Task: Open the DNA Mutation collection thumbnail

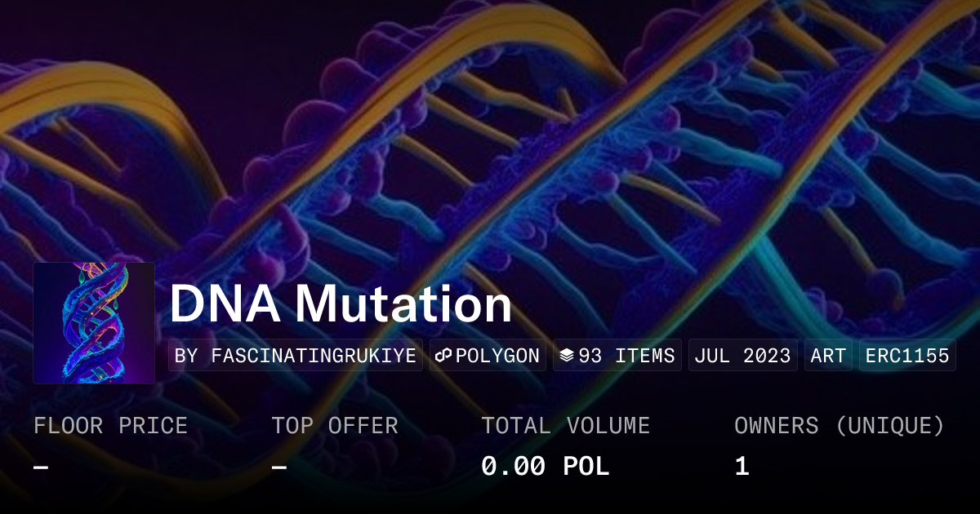Action: tap(94, 323)
